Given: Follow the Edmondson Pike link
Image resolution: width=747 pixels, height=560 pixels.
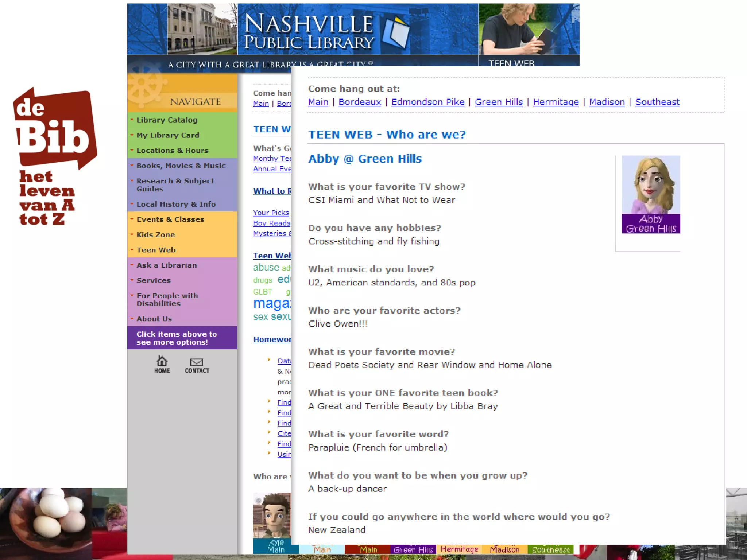Looking at the screenshot, I should [x=428, y=102].
